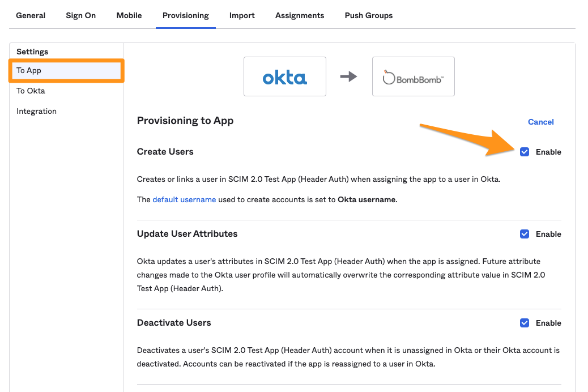
Task: Click the BombBomb logo card
Action: (x=413, y=78)
